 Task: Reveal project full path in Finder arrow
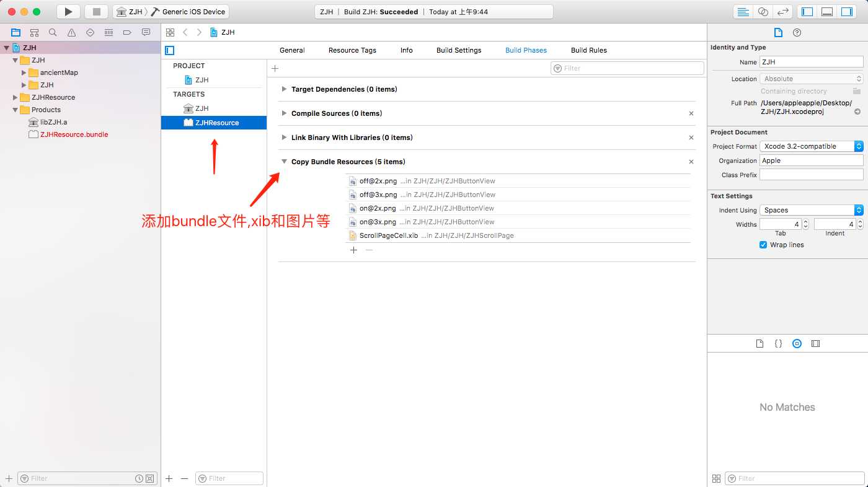coord(857,112)
